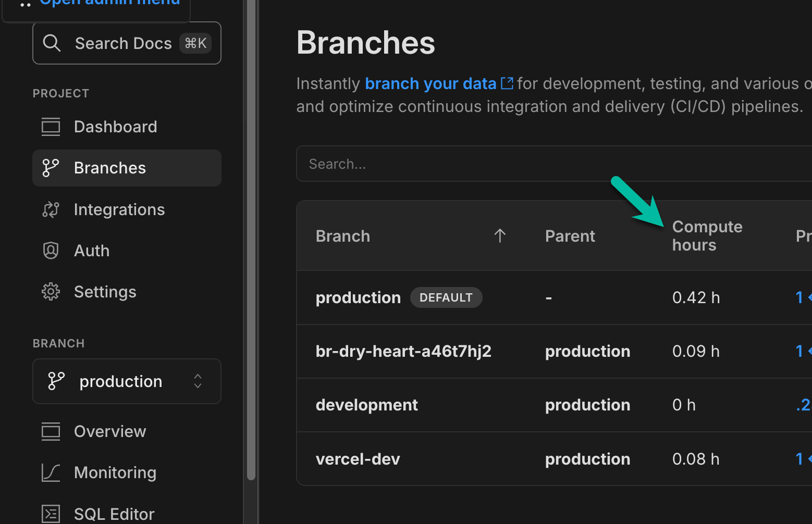
Task: Click the SQL Editor terminal icon
Action: 51,514
